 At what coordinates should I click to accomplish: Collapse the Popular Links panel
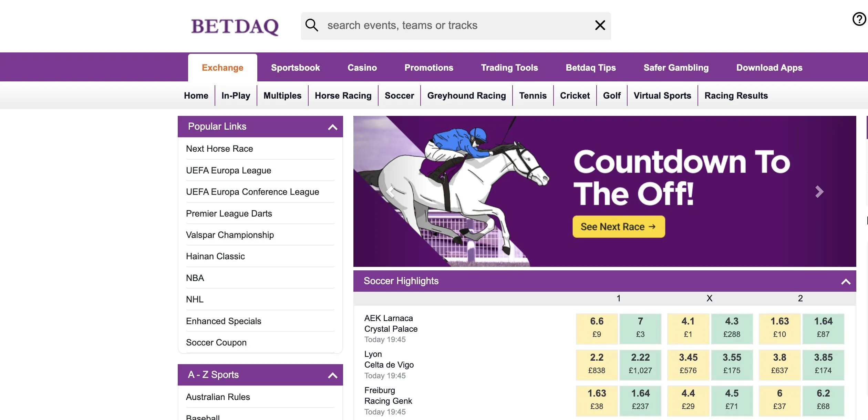click(332, 127)
